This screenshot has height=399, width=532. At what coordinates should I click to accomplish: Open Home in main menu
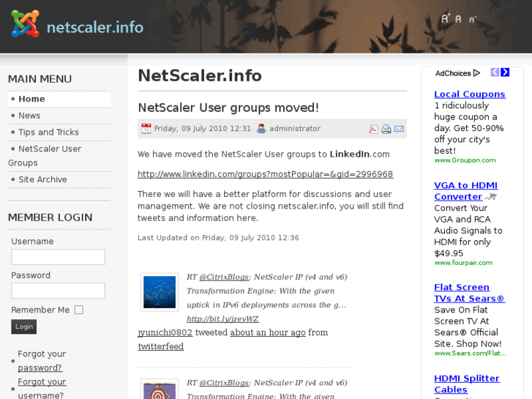tap(59, 99)
